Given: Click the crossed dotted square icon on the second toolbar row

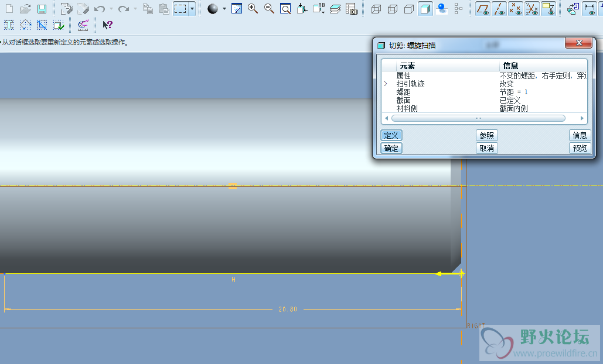Looking at the screenshot, I should point(42,25).
